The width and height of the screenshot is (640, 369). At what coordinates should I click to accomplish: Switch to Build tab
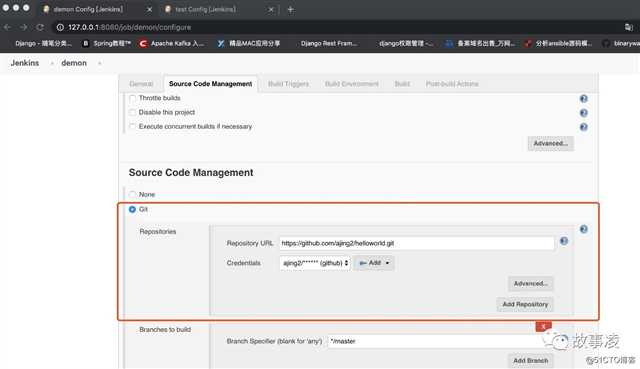[x=402, y=84]
